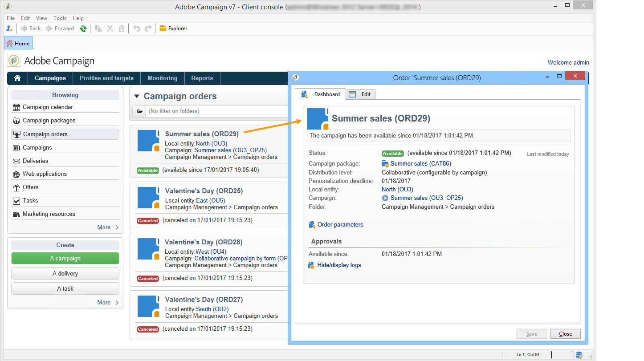This screenshot has height=361, width=644.
Task: Click the home icon in the navigation bar
Action: click(17, 78)
